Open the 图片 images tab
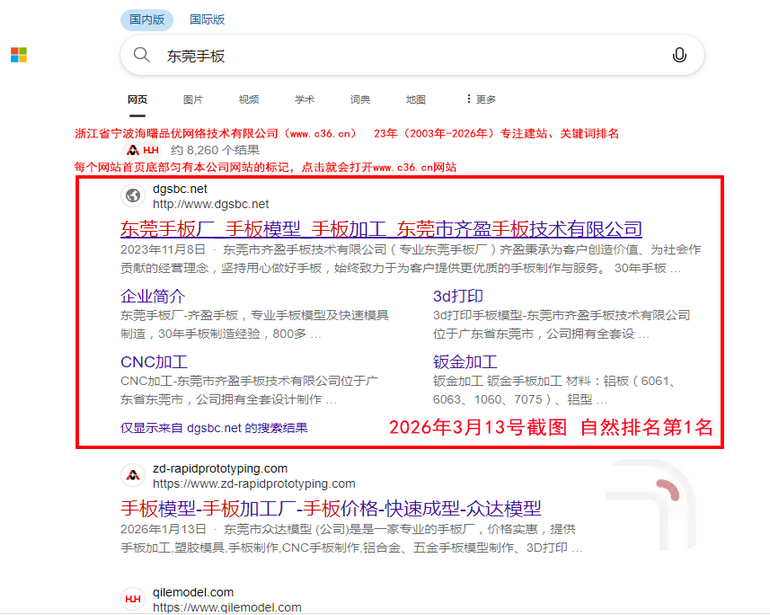 click(193, 100)
